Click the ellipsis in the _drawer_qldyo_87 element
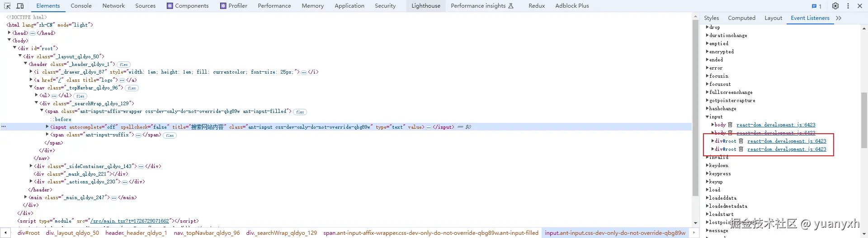 (x=304, y=72)
